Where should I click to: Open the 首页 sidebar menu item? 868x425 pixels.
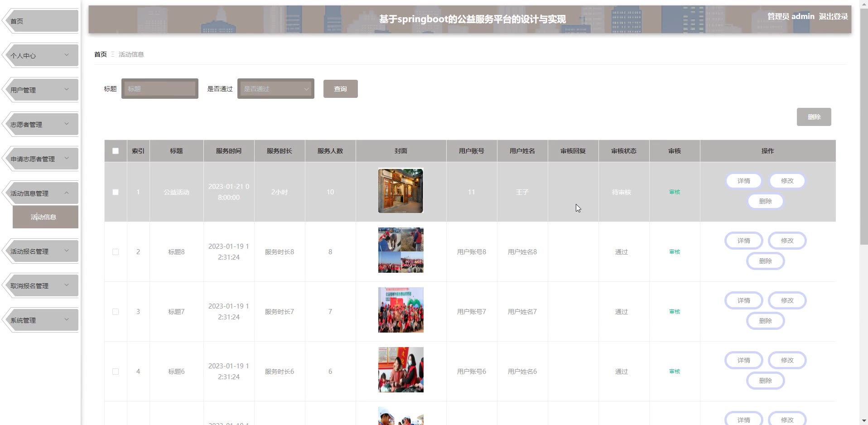41,21
